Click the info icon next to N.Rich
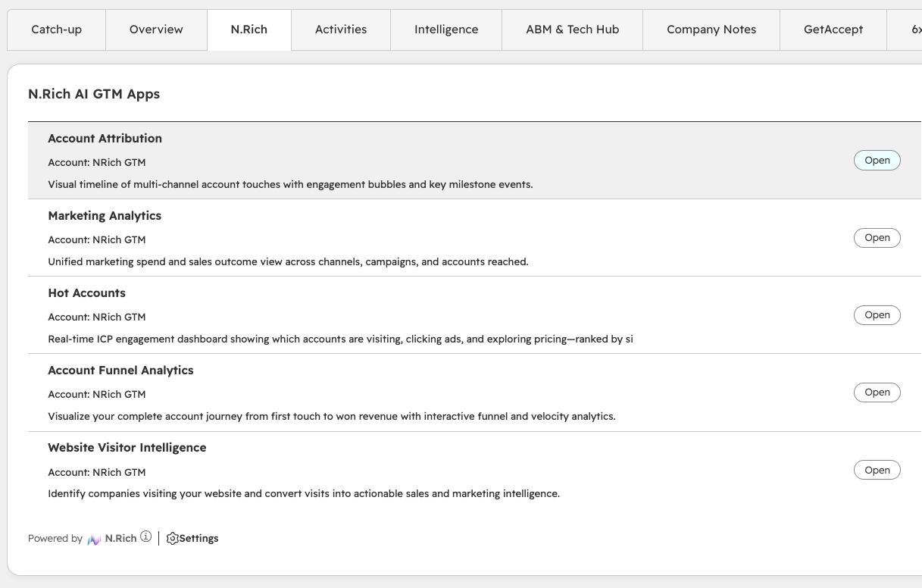Image resolution: width=922 pixels, height=588 pixels. click(x=146, y=537)
